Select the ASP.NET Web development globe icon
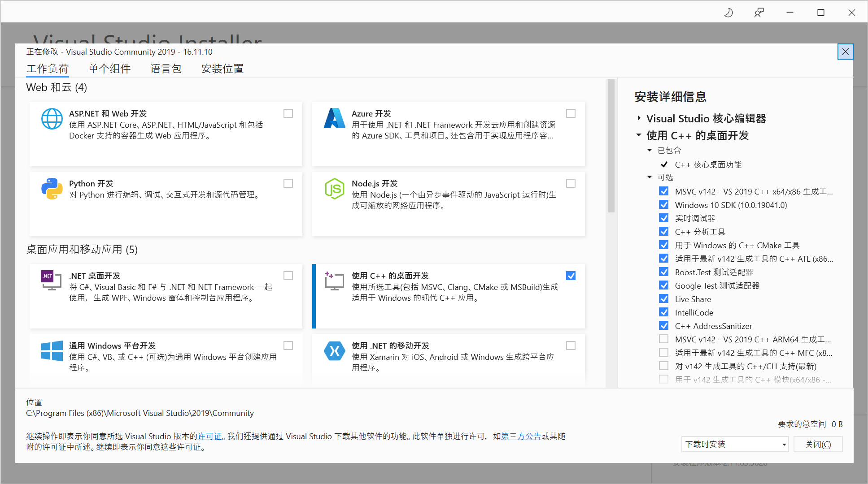Image resolution: width=868 pixels, height=484 pixels. click(x=52, y=119)
